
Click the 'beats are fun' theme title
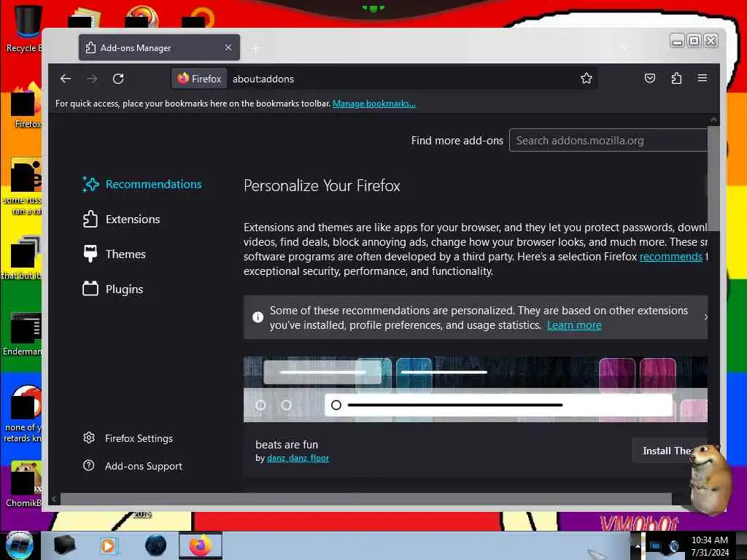tap(287, 444)
